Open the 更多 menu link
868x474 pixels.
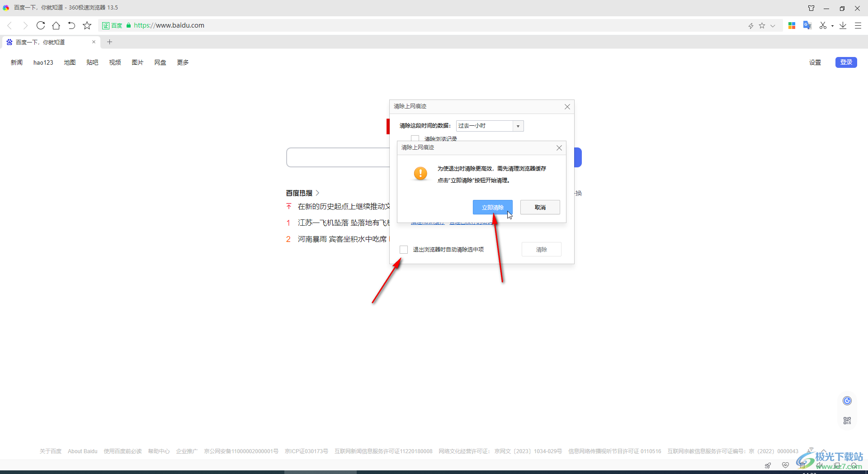(x=183, y=62)
